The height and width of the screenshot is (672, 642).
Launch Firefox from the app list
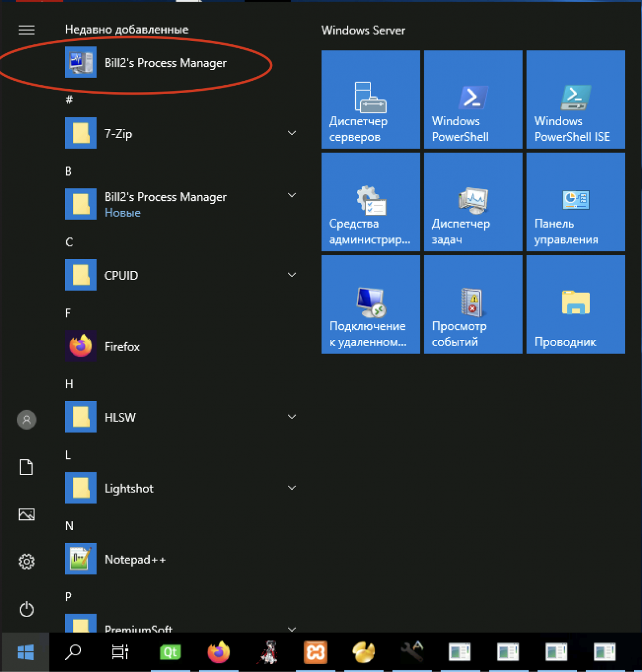[x=122, y=346]
